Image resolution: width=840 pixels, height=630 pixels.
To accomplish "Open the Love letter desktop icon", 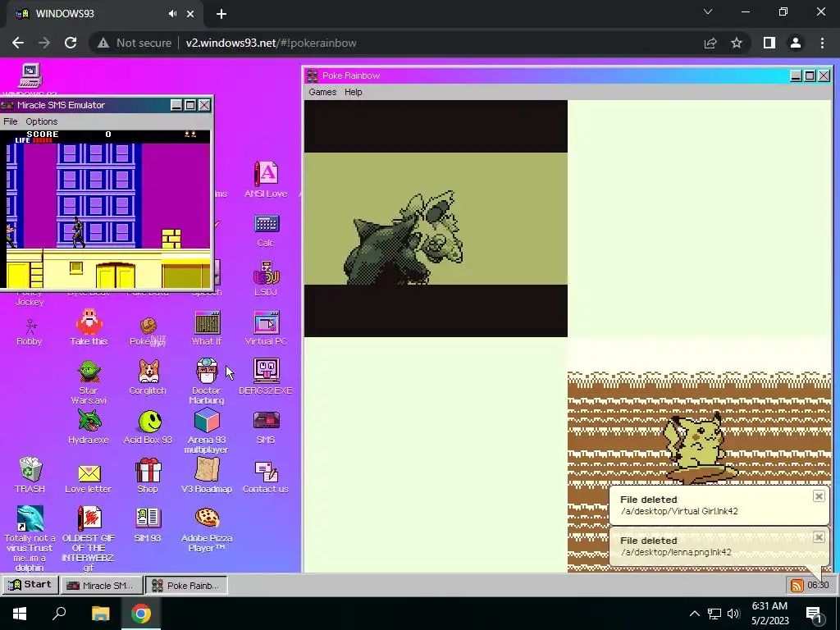I will (89, 478).
